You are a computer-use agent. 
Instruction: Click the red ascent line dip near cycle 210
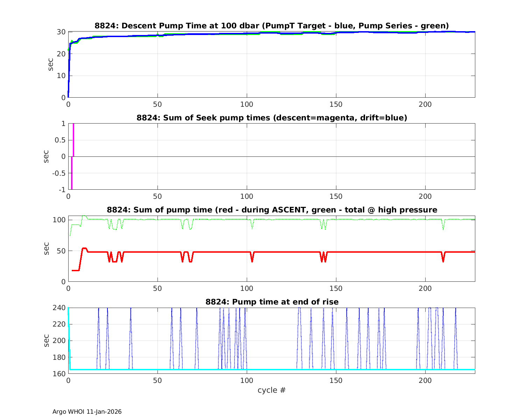pos(443,259)
